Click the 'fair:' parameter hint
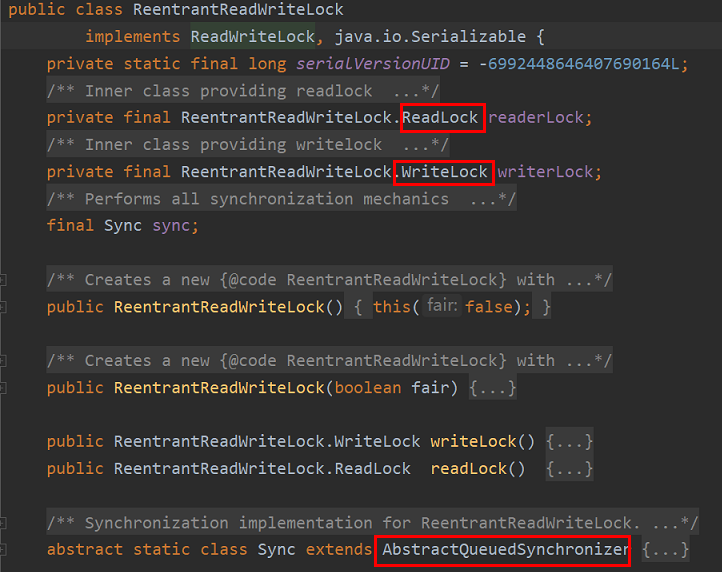The width and height of the screenshot is (722, 572). [442, 305]
